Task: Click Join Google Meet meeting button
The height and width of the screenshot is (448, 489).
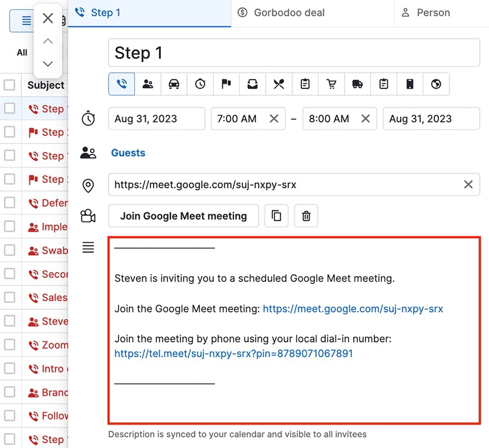Action: (183, 216)
